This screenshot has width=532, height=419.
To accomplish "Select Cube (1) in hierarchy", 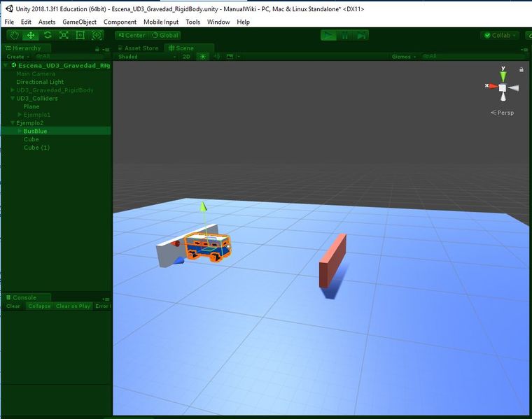I will 36,148.
